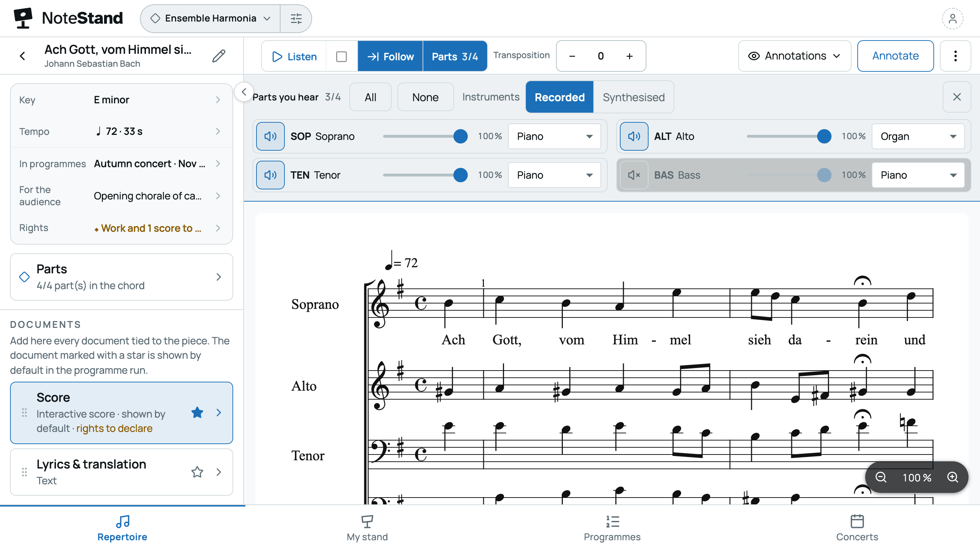Grab the Lyrics & translation drag handle
980x551 pixels.
[24, 472]
